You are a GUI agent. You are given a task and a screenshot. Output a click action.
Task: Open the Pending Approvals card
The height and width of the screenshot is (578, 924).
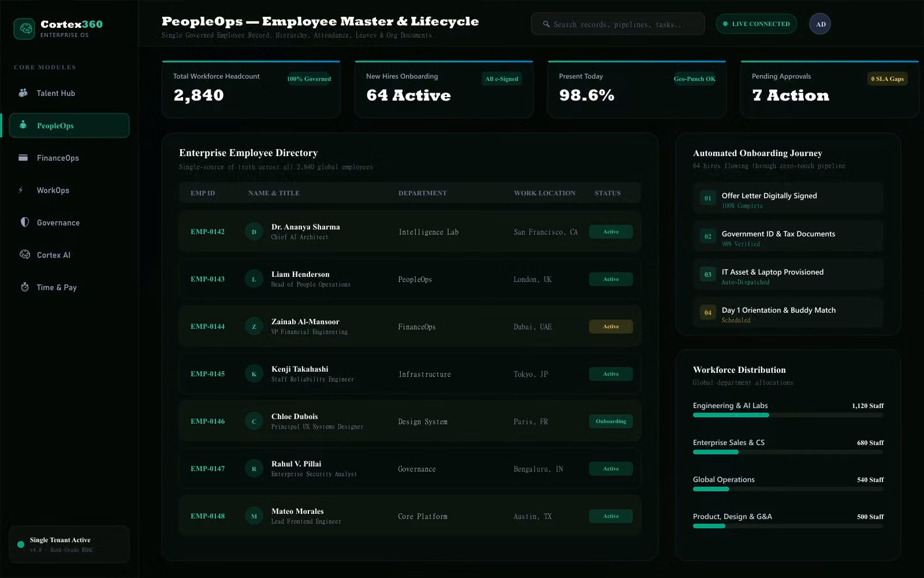coord(829,89)
